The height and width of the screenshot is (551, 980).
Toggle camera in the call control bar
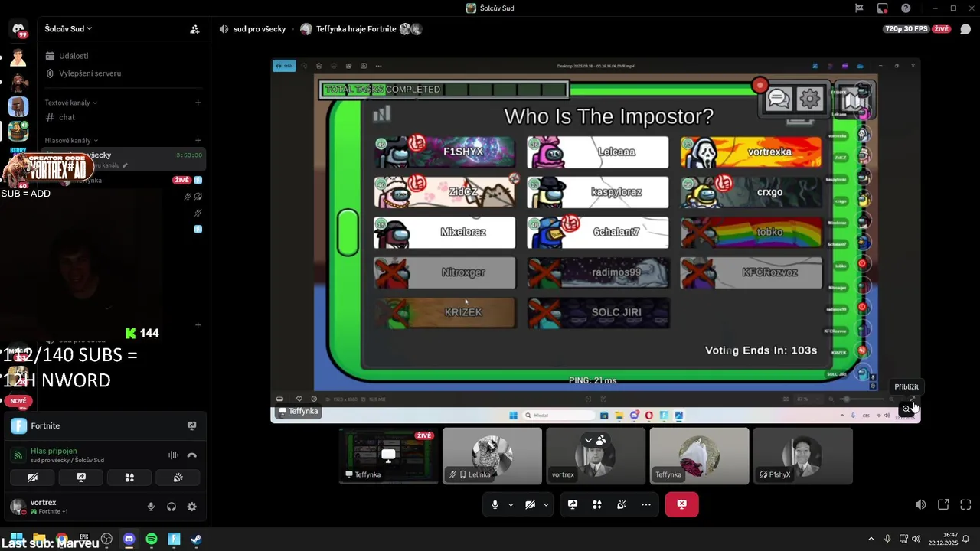(531, 505)
